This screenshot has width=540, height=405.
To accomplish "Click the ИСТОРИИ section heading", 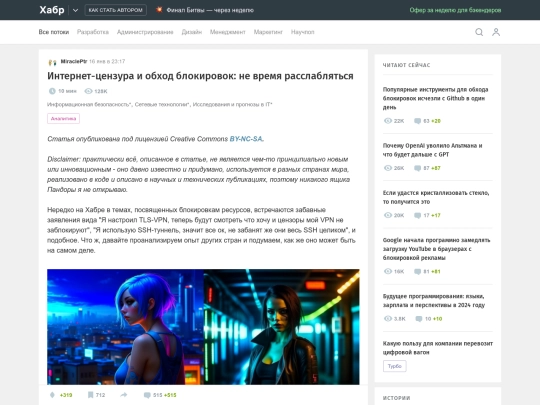I will point(396,398).
